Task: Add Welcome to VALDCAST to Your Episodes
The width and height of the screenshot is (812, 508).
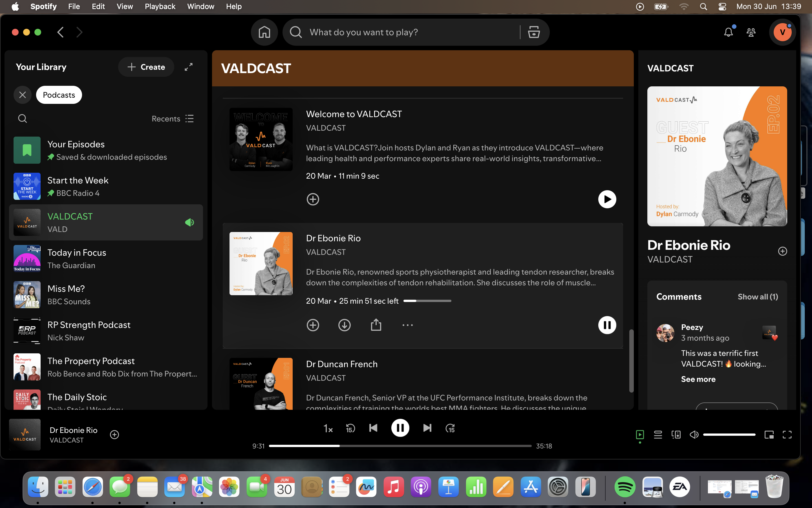Action: point(313,199)
